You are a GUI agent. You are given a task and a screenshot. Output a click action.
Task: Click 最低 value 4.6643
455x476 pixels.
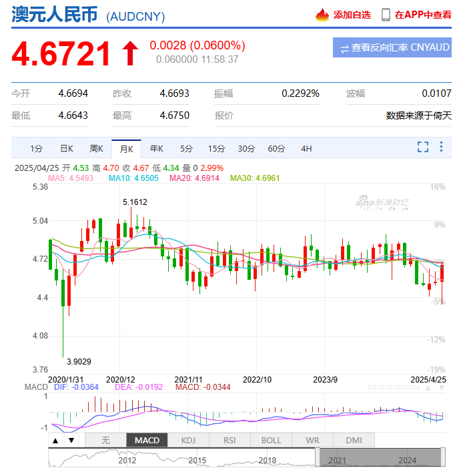pos(73,115)
